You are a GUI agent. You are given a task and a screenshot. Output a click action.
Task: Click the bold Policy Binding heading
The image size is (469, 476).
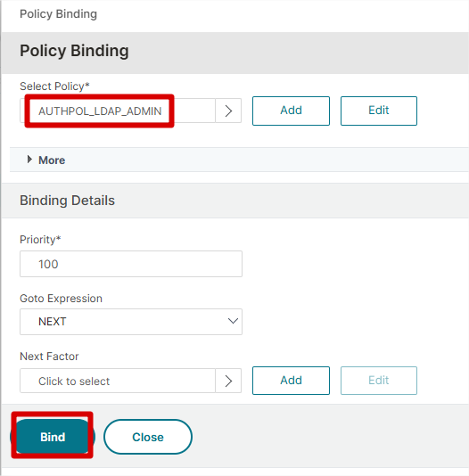pos(74,51)
